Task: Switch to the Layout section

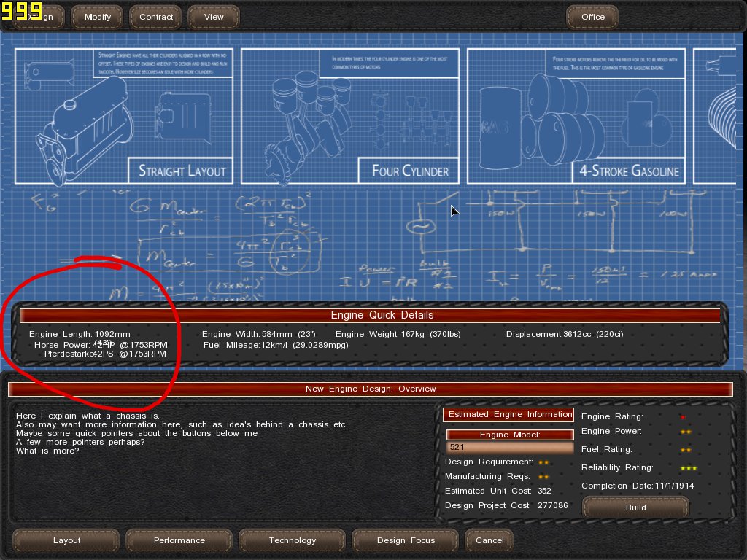Action: (x=66, y=540)
